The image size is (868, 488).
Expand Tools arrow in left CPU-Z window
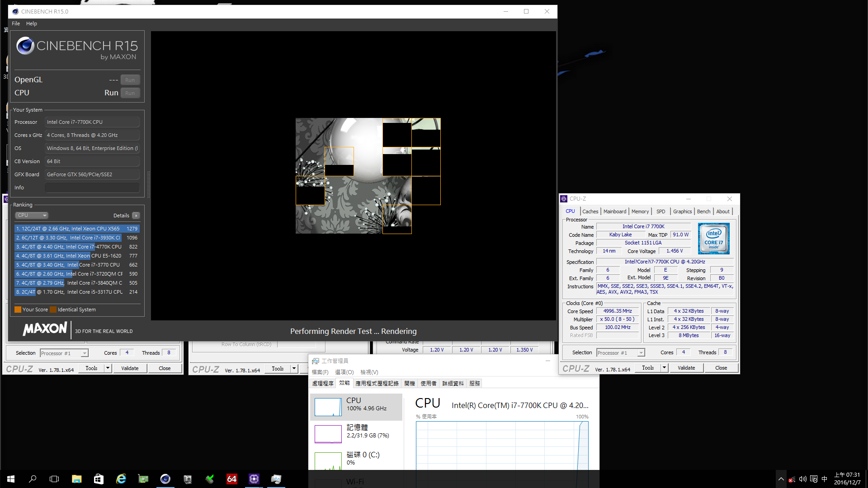pyautogui.click(x=108, y=368)
